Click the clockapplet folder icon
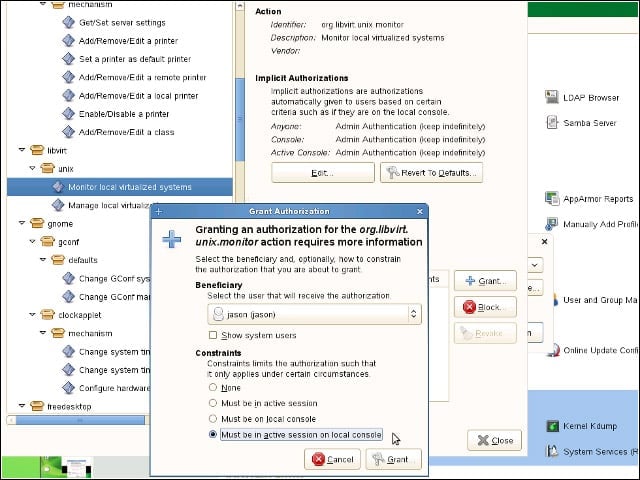The height and width of the screenshot is (480, 640). (x=47, y=315)
